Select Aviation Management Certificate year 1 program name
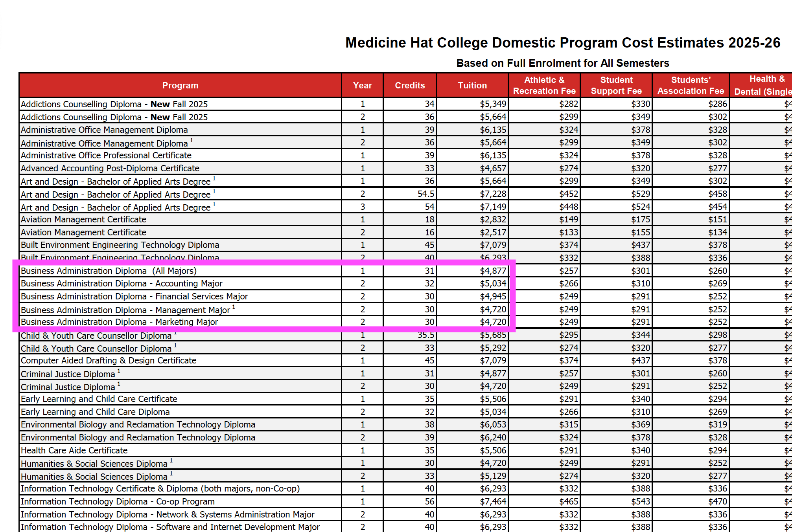The width and height of the screenshot is (792, 532). tap(83, 219)
